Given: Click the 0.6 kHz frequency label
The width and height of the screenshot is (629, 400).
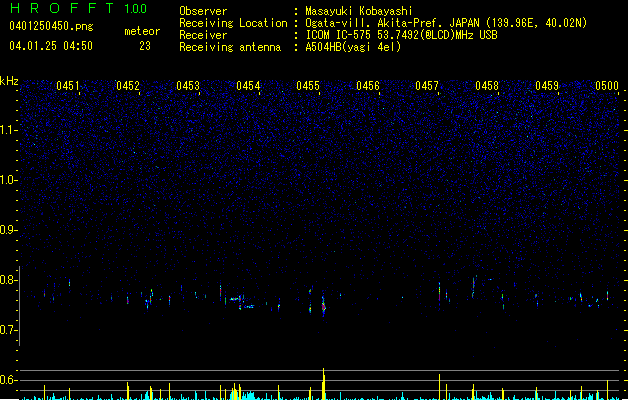Looking at the screenshot, I should pyautogui.click(x=8, y=380).
